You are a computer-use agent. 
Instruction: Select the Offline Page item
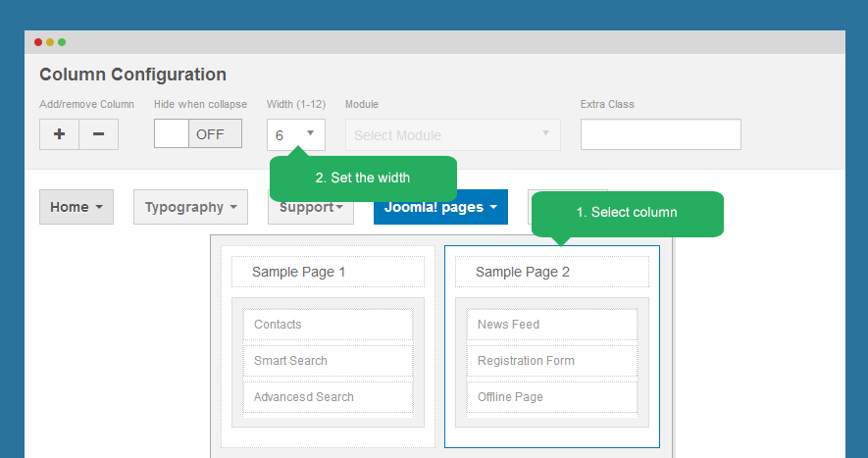(551, 397)
